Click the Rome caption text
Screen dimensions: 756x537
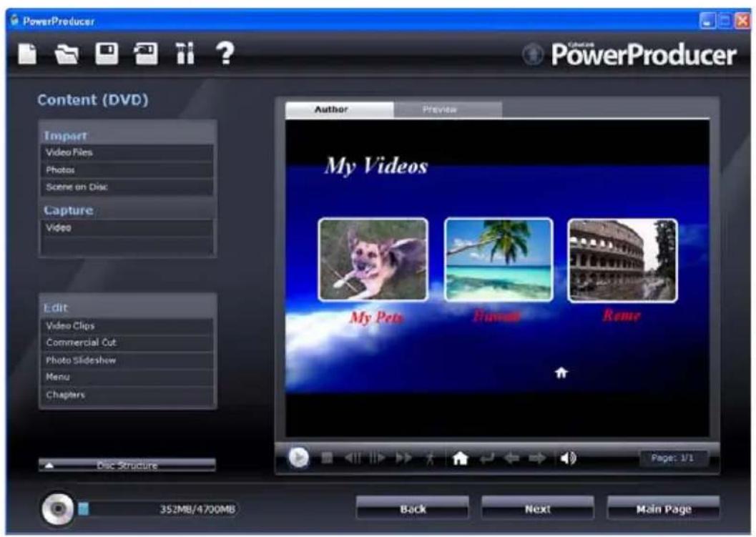[x=622, y=316]
